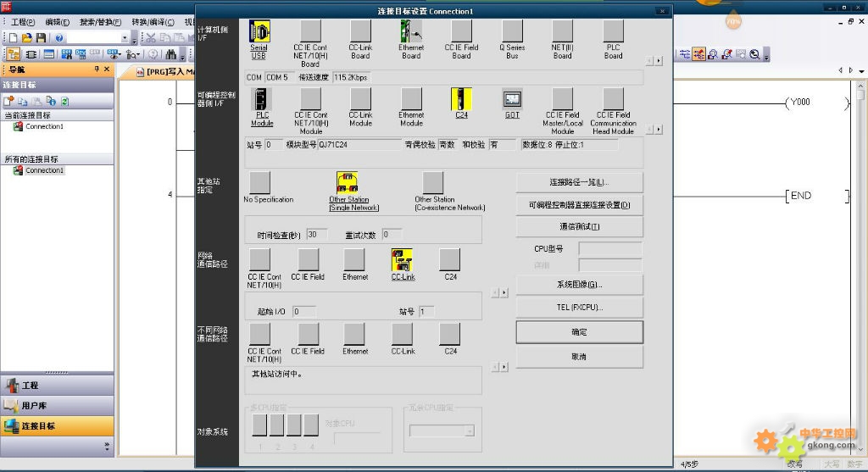This screenshot has width=868, height=472.
Task: Select the CC-Link Module icon
Action: coord(360,99)
